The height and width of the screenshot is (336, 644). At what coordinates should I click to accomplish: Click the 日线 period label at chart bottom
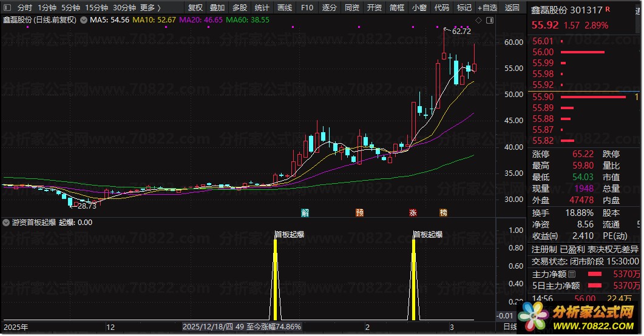pos(510,327)
